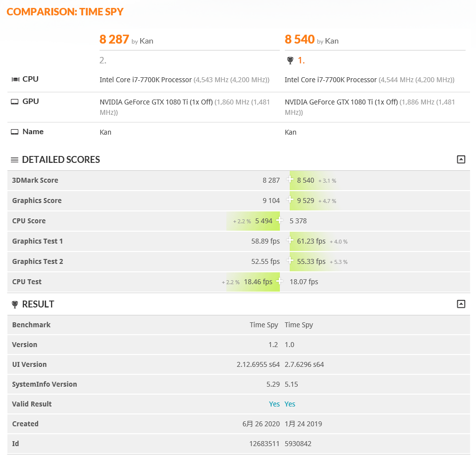Image resolution: width=476 pixels, height=456 pixels.
Task: Click the CPU Score row label
Action: 29,221
